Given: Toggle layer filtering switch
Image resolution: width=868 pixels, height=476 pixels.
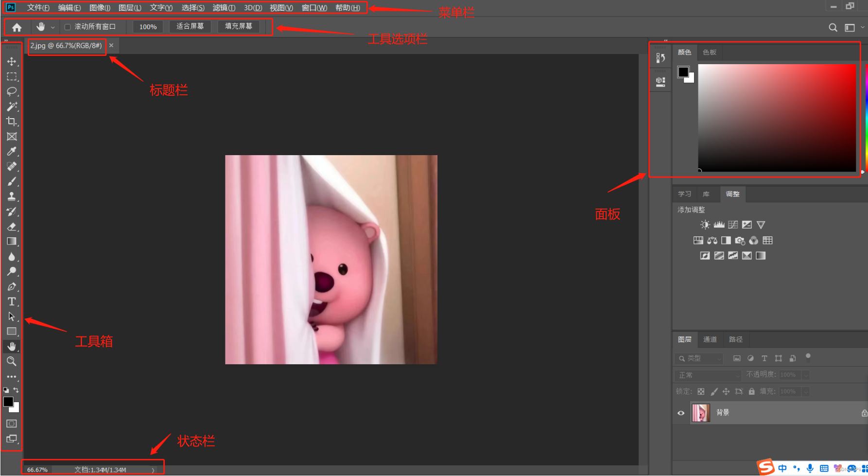Looking at the screenshot, I should [808, 357].
